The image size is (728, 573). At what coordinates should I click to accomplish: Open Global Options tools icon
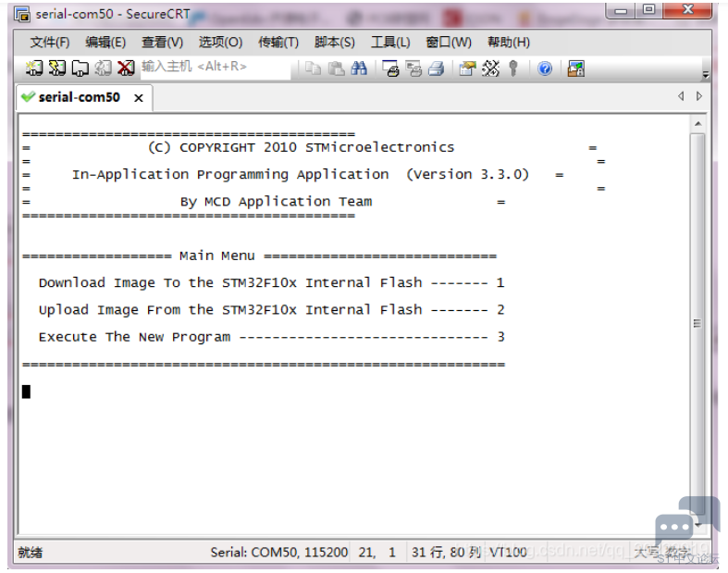click(490, 69)
